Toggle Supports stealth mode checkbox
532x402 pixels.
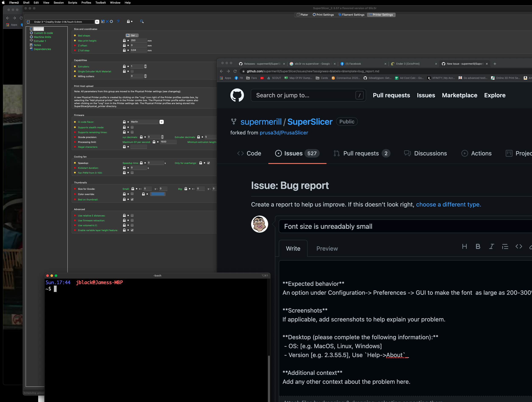[132, 127]
